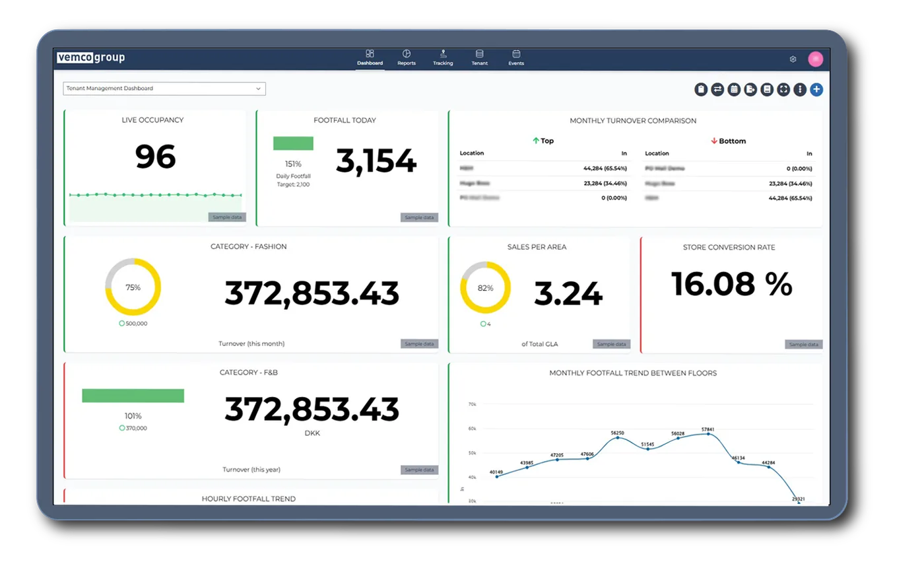Click Sample data badge in Category - F&B card
The image size is (924, 570).
coord(419,470)
